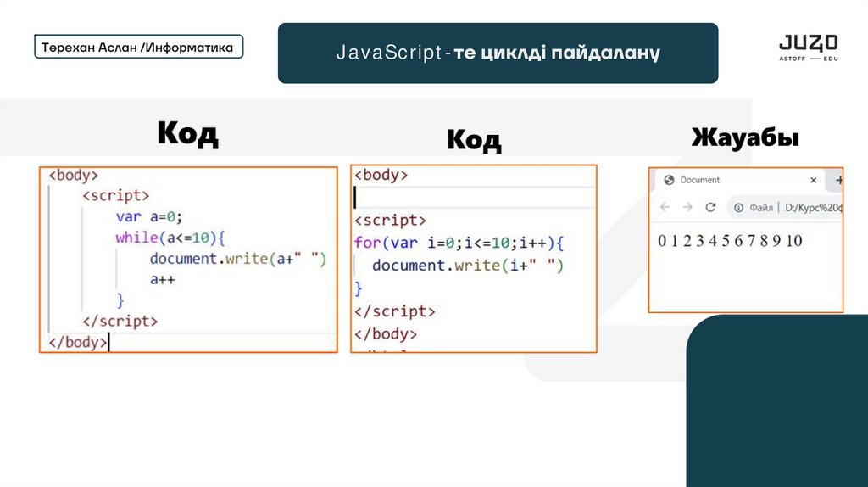The image size is (868, 487).
Task: Select the Document tab
Action: tap(739, 180)
